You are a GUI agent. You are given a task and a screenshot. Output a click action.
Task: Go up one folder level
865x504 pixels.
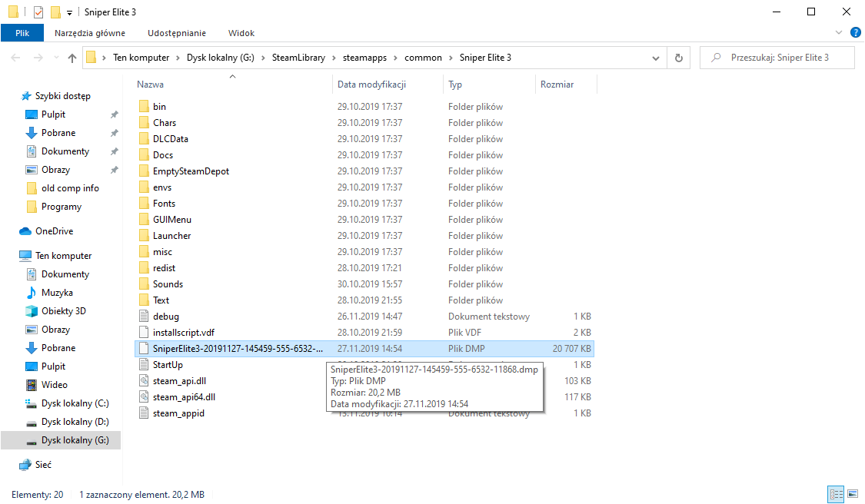pos(72,58)
